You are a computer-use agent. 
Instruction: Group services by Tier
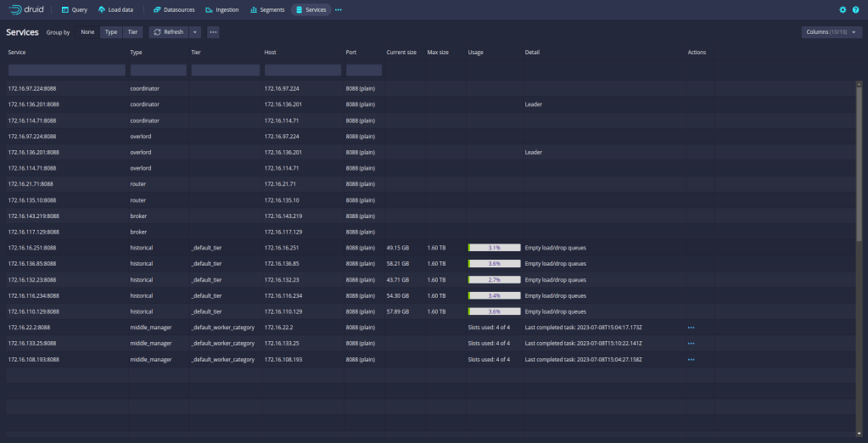coord(132,32)
